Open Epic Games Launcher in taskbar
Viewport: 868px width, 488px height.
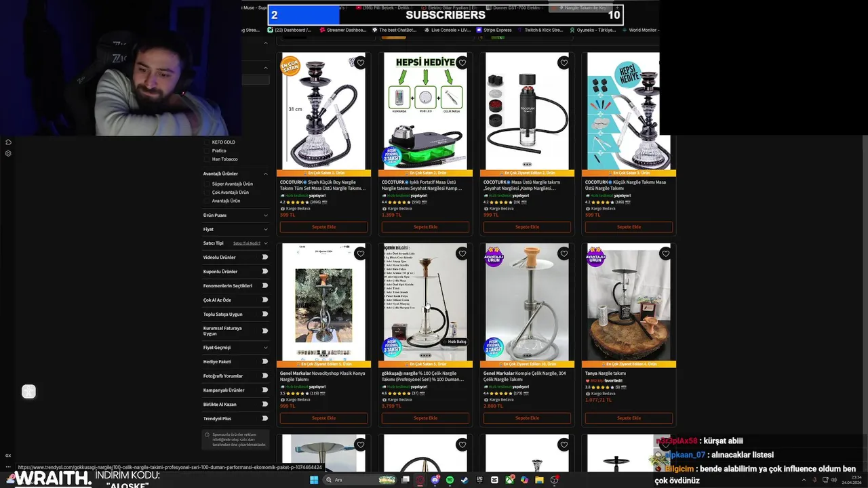point(479,480)
